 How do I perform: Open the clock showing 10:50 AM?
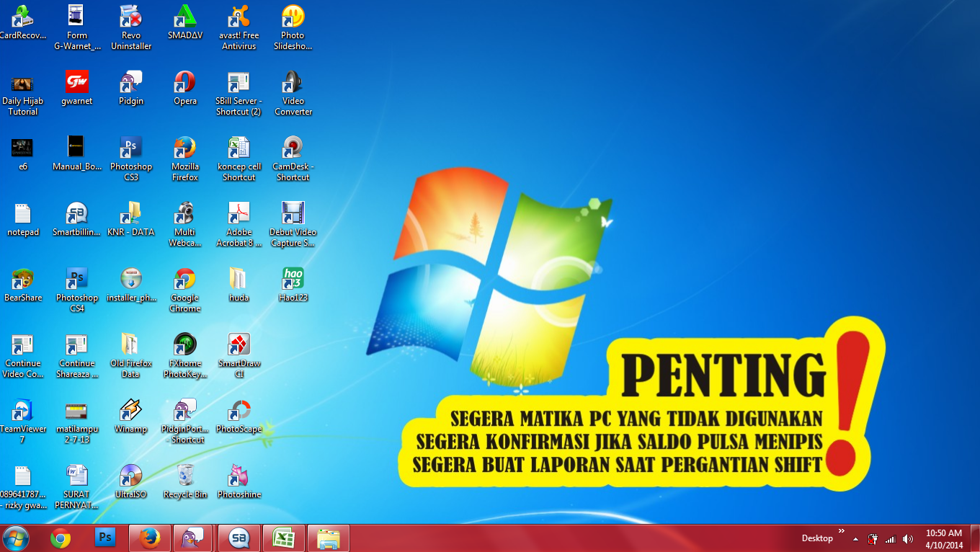coord(944,539)
